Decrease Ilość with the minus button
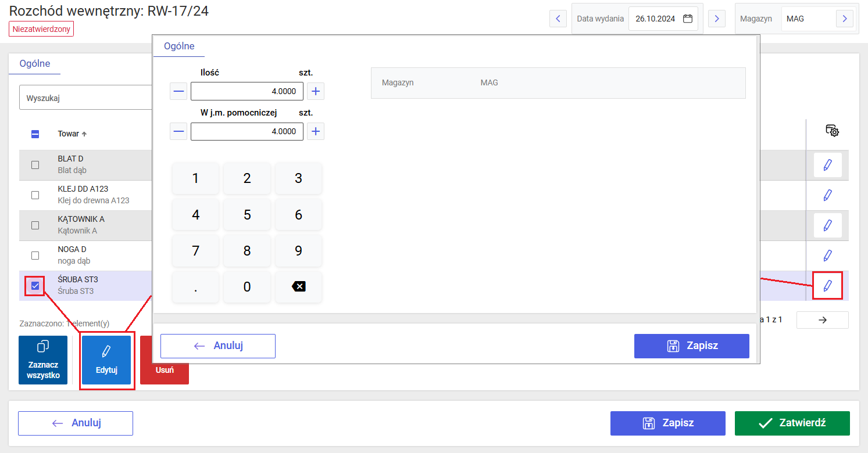868x453 pixels. pyautogui.click(x=178, y=91)
